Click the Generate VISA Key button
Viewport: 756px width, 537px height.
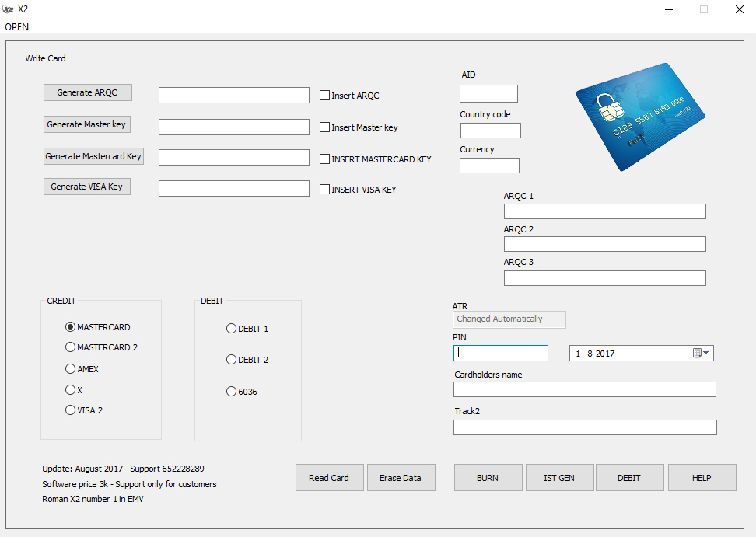click(x=87, y=187)
